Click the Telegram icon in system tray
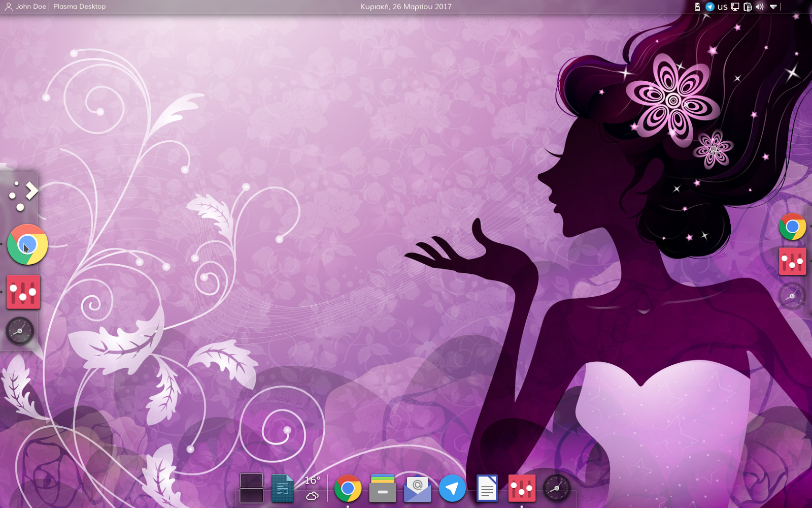The width and height of the screenshot is (812, 508). tap(710, 7)
